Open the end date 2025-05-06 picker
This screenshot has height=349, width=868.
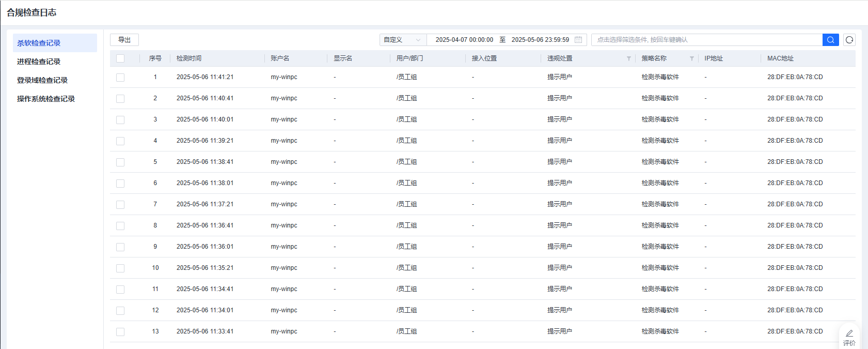pos(540,40)
